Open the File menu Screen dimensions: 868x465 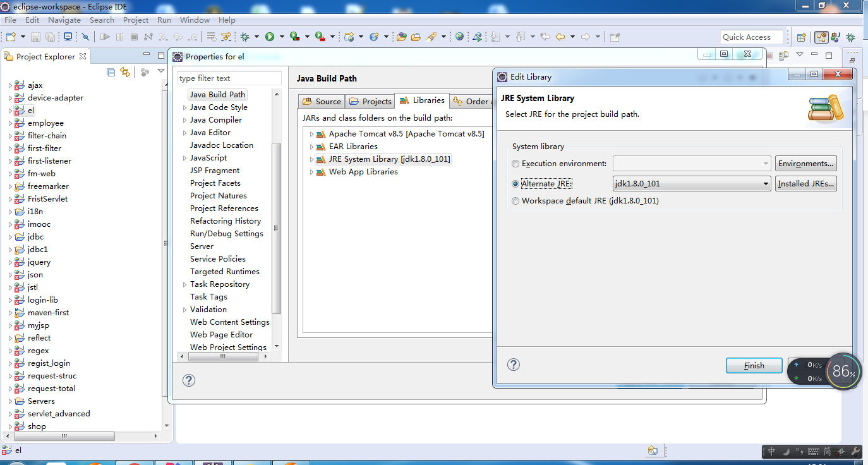[10, 20]
